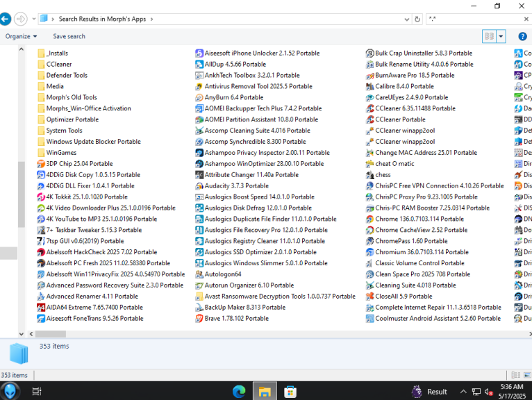Viewport: 532px width, 400px height.
Task: Go back using the Back arrow
Action: pos(5,19)
